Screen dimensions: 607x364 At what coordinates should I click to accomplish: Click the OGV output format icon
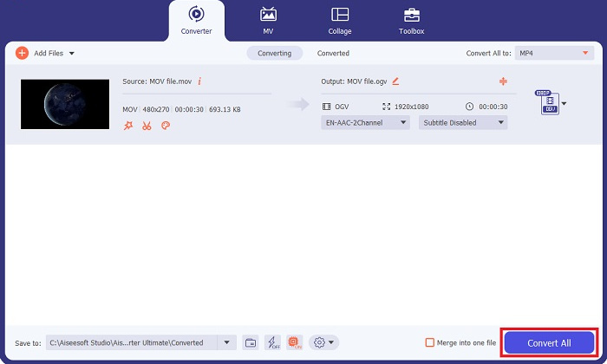click(549, 104)
